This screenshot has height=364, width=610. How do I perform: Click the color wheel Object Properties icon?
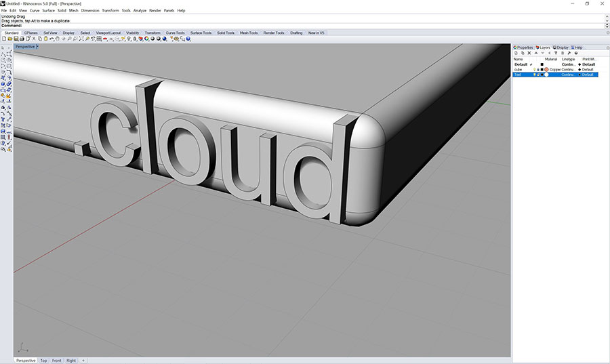[x=146, y=39]
